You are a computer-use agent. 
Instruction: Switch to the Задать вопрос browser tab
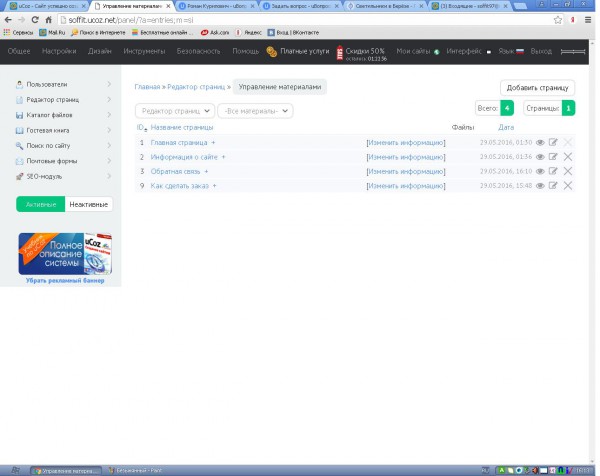point(301,6)
